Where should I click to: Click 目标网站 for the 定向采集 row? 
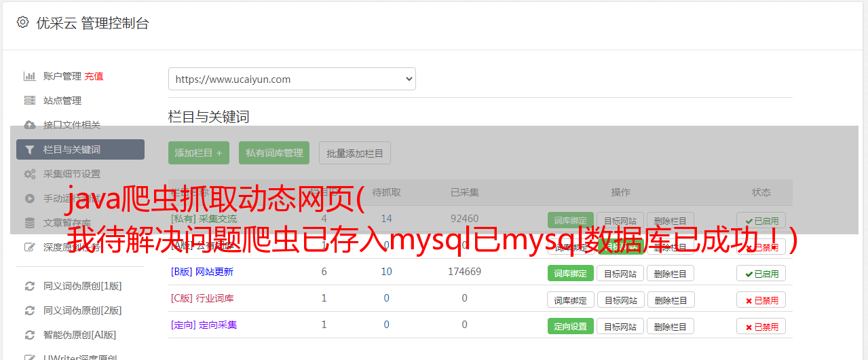click(x=620, y=326)
